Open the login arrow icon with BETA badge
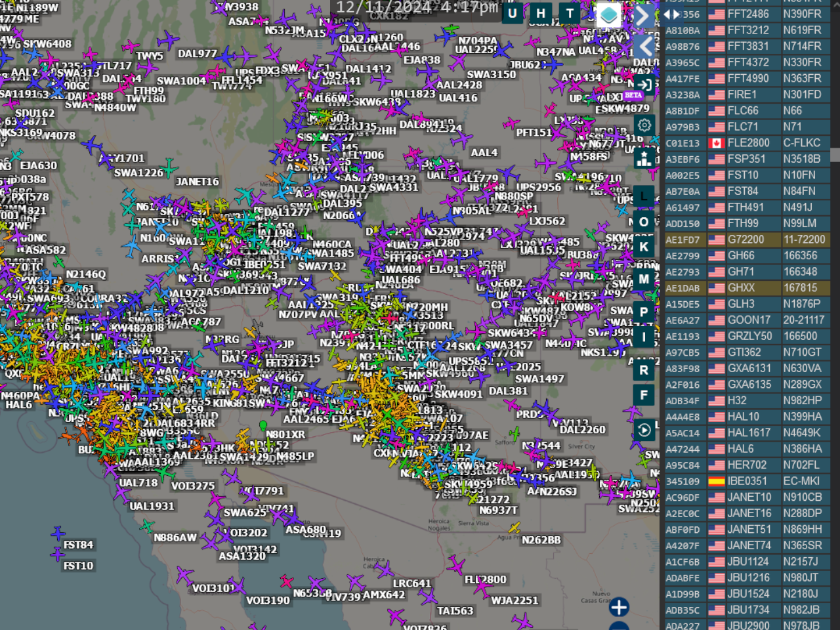 644,85
